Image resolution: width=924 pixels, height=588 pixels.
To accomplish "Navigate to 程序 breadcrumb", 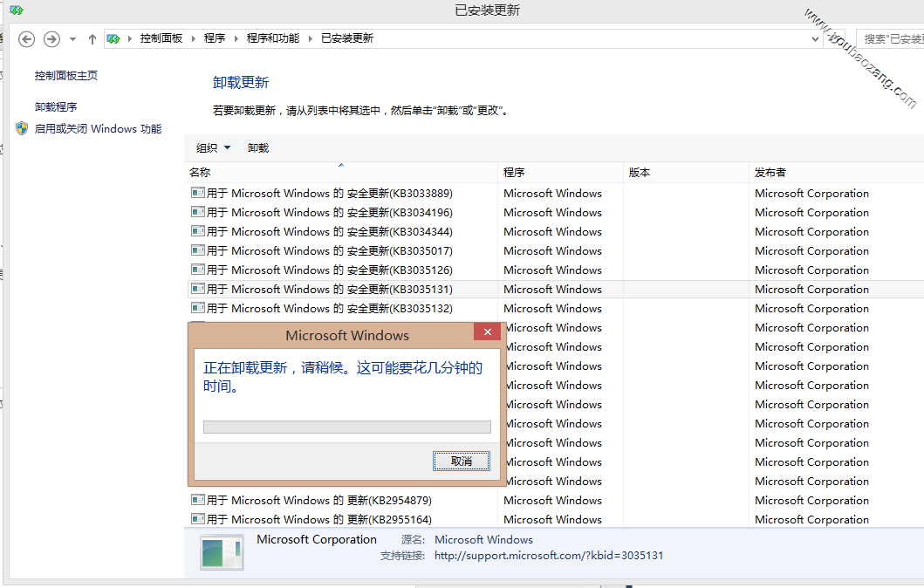I will pos(215,38).
